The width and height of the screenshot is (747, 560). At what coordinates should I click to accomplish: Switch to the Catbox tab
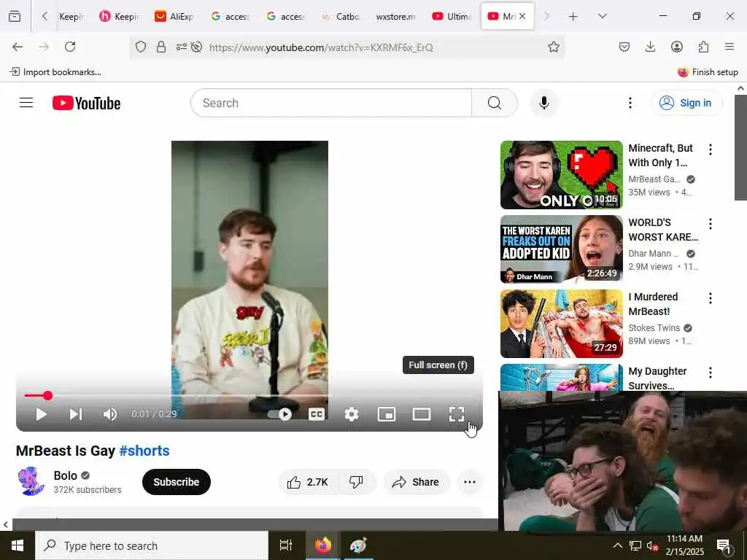341,16
